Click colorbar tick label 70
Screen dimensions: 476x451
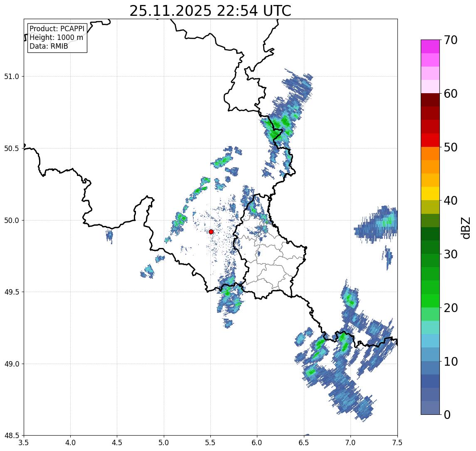point(451,40)
